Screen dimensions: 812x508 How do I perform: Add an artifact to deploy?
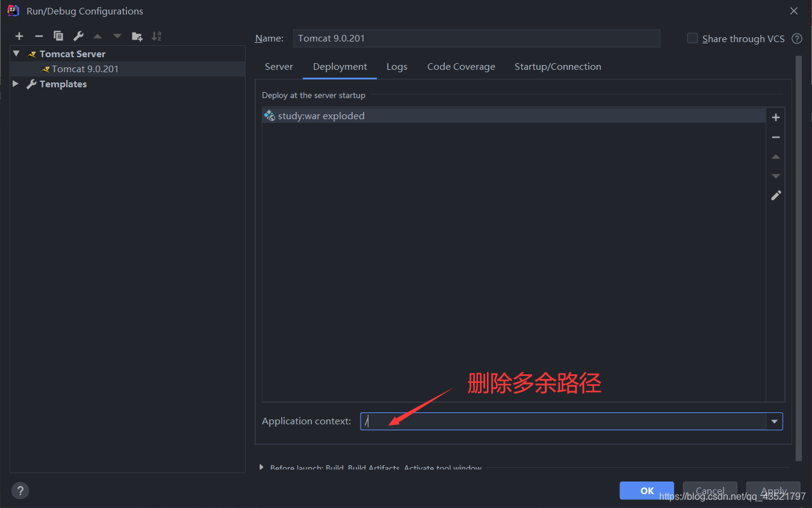(x=776, y=117)
